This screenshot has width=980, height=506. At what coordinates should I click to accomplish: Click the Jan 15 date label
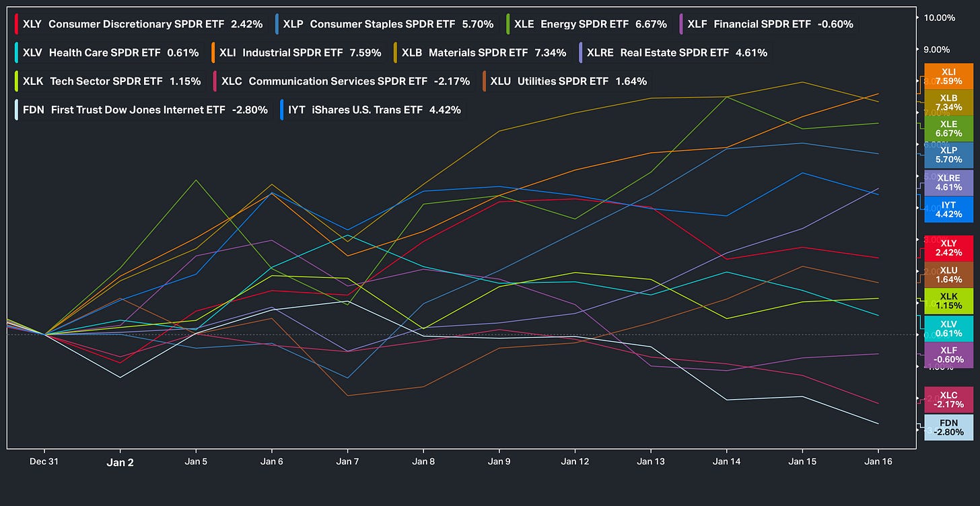tap(802, 462)
